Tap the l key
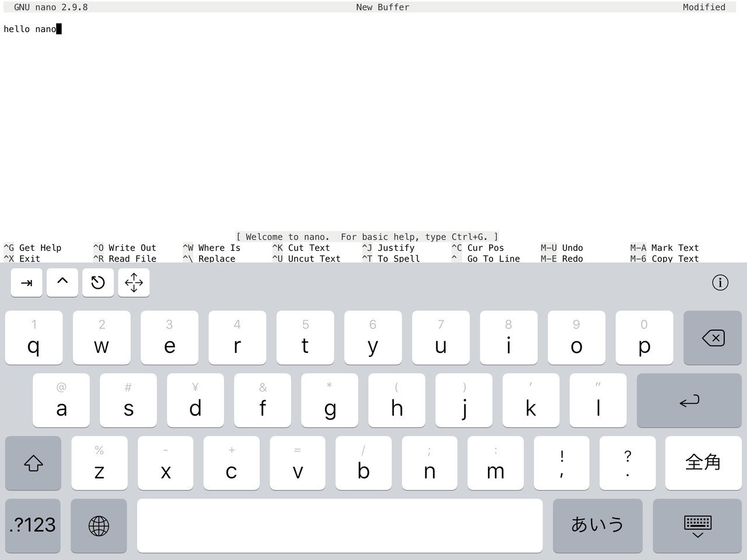This screenshot has width=747, height=560. [x=598, y=401]
